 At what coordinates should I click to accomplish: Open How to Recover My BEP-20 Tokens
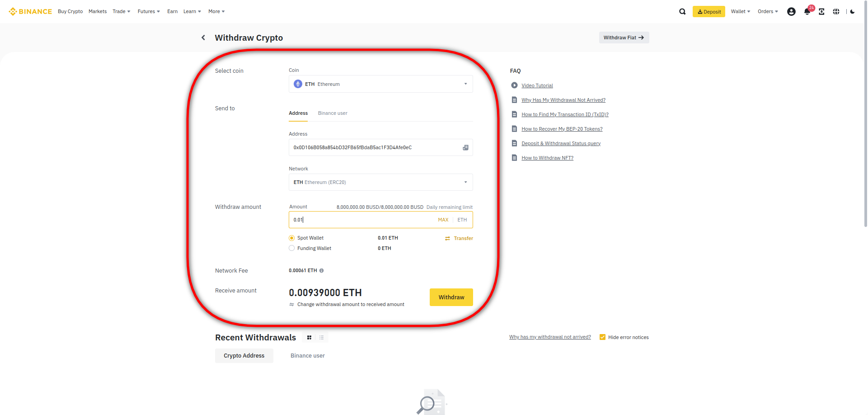coord(562,129)
